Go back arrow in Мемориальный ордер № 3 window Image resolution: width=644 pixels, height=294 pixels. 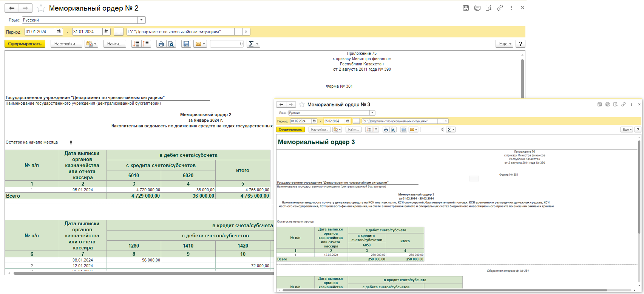[281, 105]
